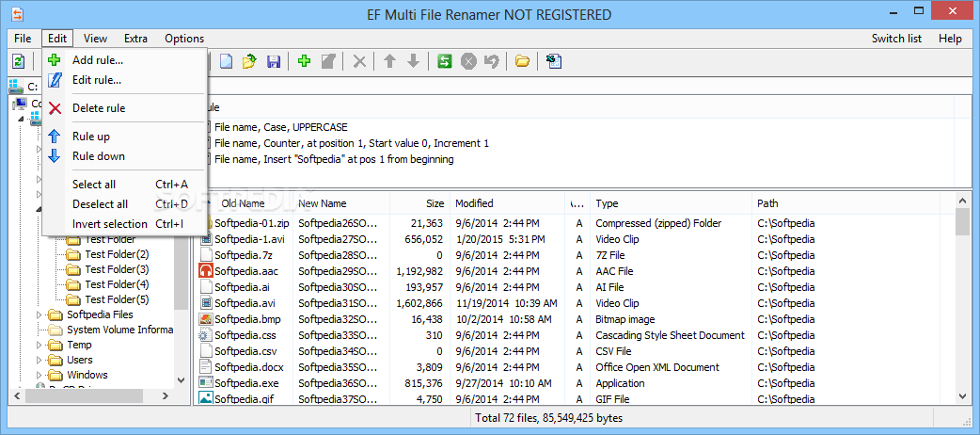Open the File menu

click(23, 39)
